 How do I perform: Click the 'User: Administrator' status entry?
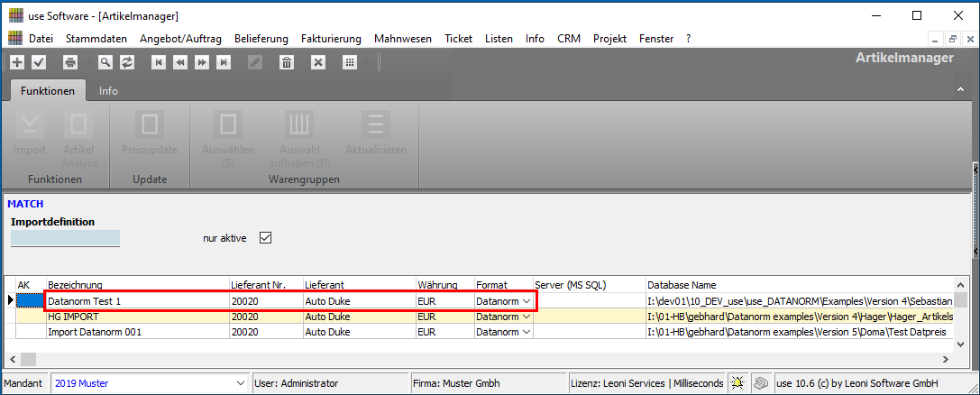[x=329, y=383]
